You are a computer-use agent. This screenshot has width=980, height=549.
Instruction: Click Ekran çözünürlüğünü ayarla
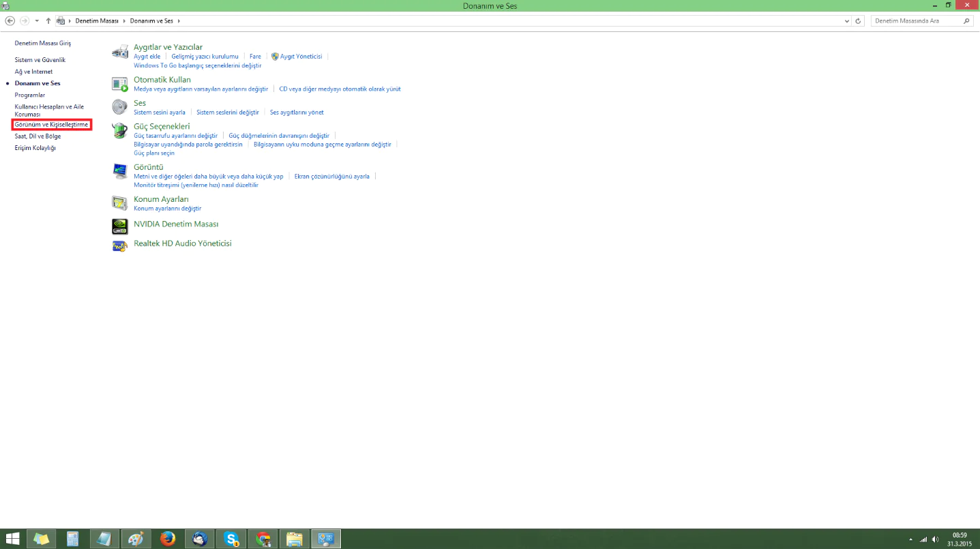(332, 175)
